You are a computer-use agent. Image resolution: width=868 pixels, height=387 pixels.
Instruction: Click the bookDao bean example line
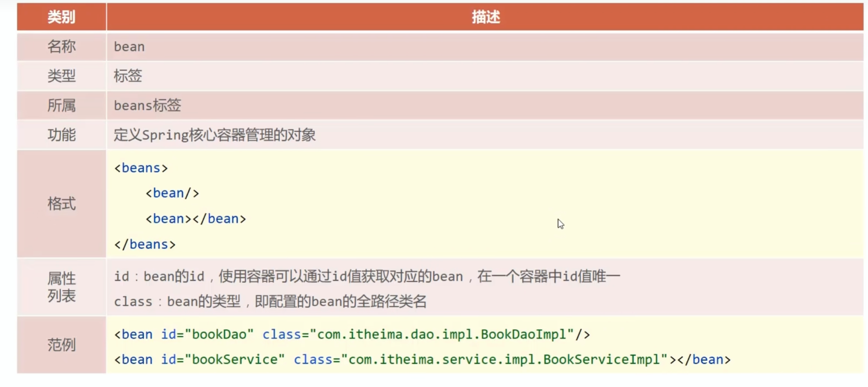tap(352, 335)
